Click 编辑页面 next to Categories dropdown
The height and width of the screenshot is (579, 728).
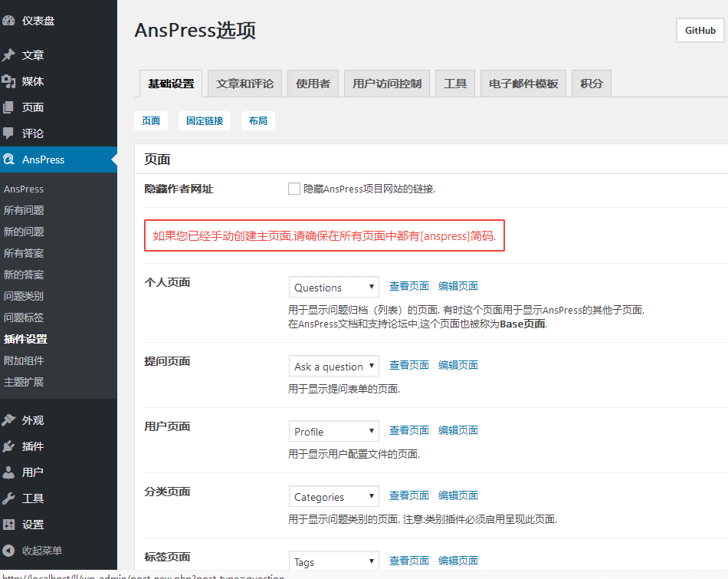pos(457,495)
